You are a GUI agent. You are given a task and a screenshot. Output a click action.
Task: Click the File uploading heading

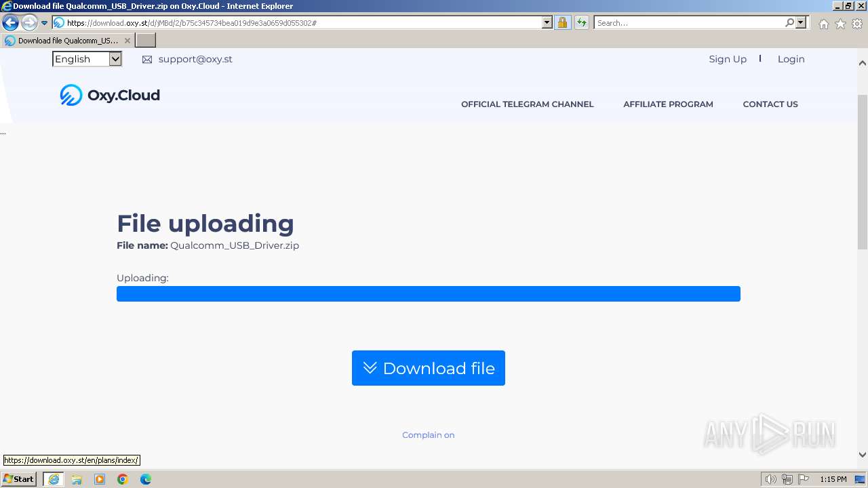click(x=205, y=224)
